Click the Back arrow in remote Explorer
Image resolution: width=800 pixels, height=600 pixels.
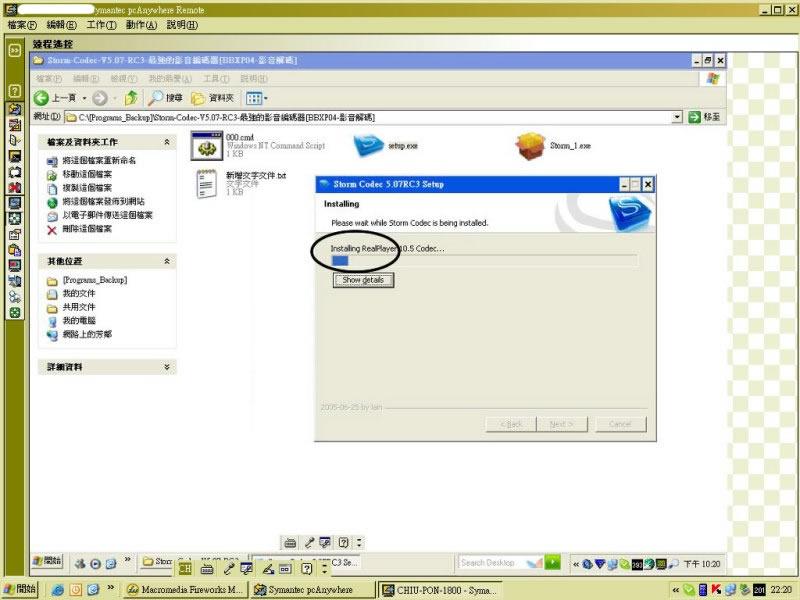click(41, 98)
